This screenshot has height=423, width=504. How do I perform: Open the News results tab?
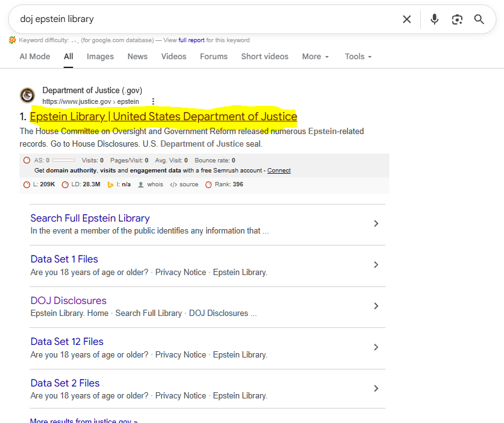pyautogui.click(x=137, y=57)
